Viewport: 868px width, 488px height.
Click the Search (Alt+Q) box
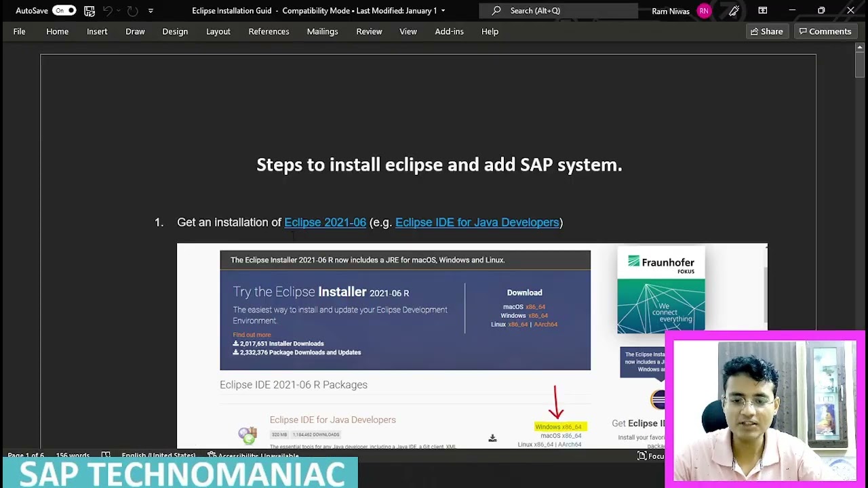point(557,10)
